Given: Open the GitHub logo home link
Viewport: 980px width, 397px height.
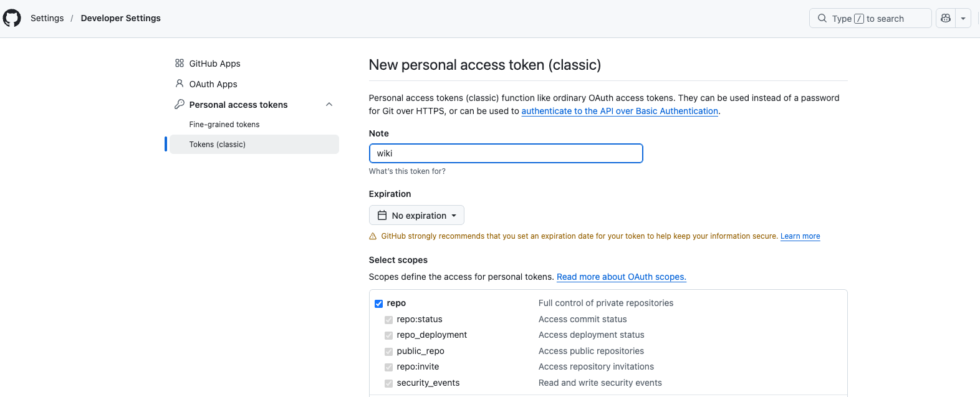Looking at the screenshot, I should pos(12,18).
